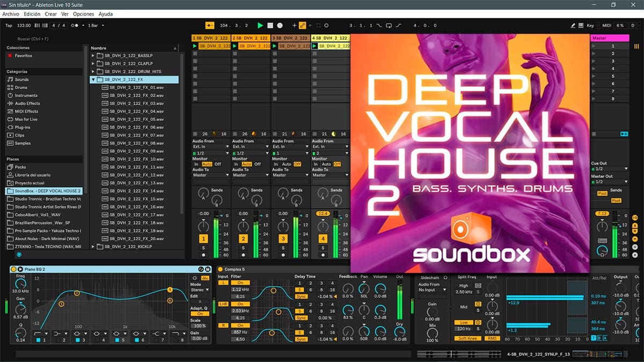Open track 2 Audio To dropdown
Image resolution: width=644 pixels, height=362 pixels.
(x=251, y=175)
